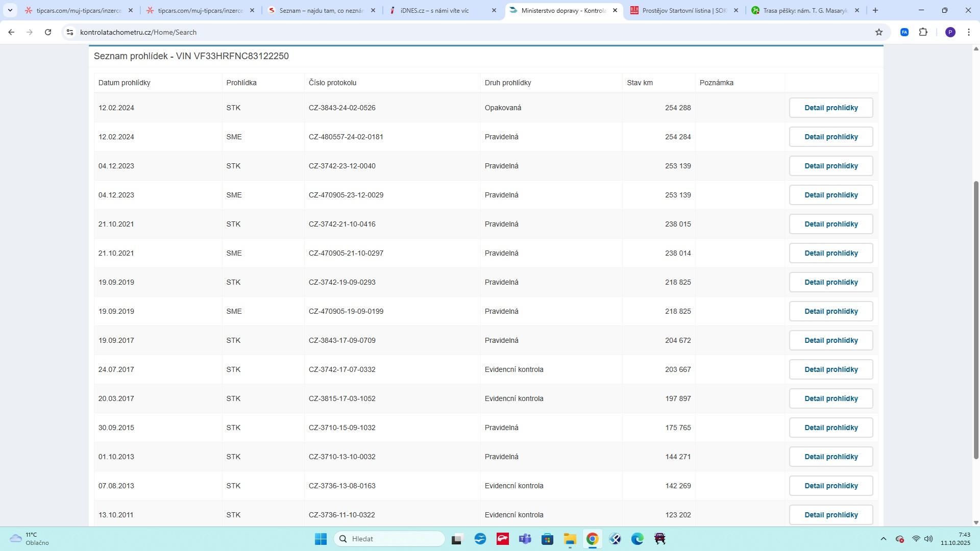Open the Chrome profile avatar icon
Viewport: 980px width, 551px height.
(x=950, y=32)
